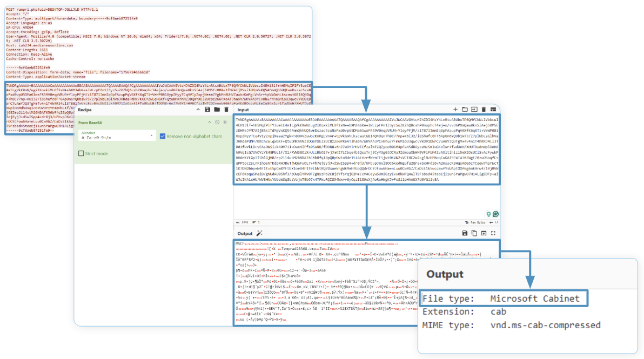
Task: Clear the recipe with trash icon
Action: pos(226,110)
